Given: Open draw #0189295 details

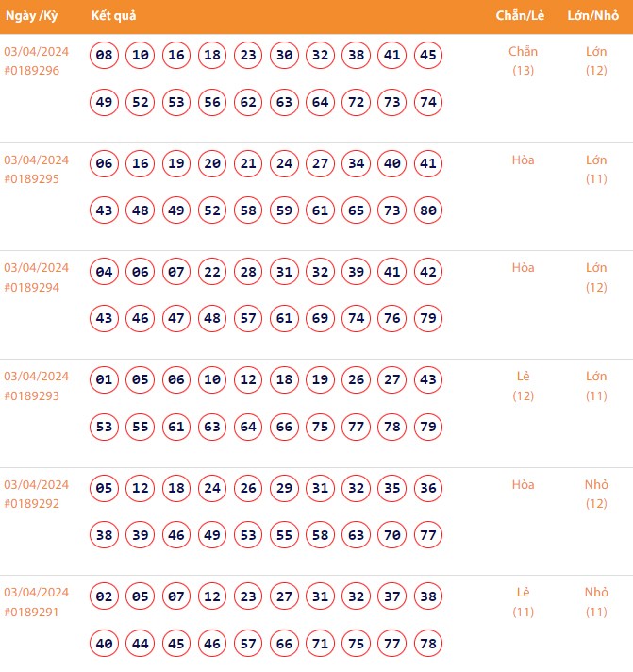Looking at the screenshot, I should point(32,179).
